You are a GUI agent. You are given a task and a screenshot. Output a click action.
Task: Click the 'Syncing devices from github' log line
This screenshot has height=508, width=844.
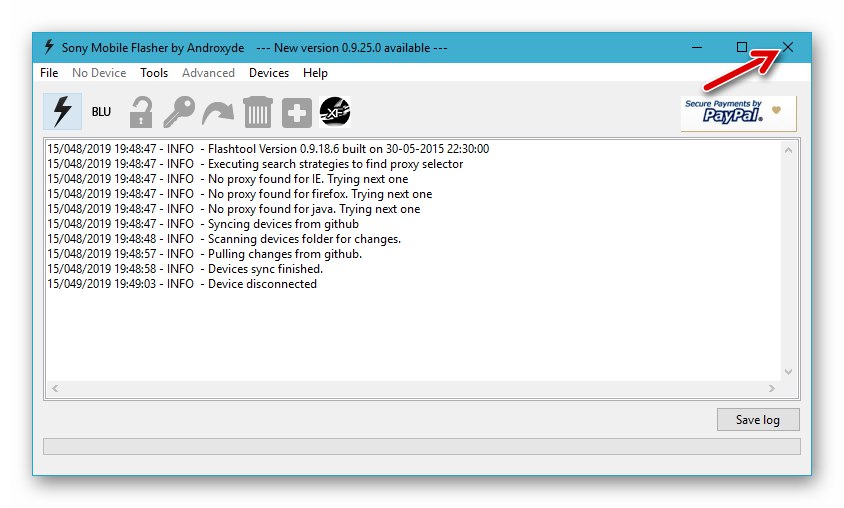(x=203, y=224)
